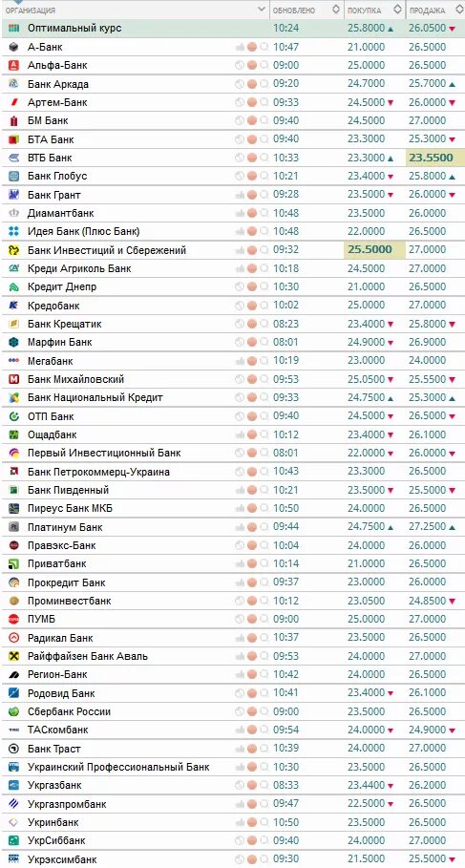Click the Альфа-Банк red logo

[13, 65]
